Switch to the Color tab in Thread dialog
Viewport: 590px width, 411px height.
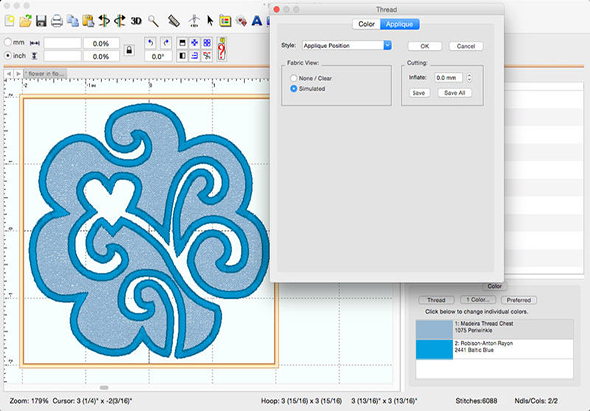pos(366,24)
